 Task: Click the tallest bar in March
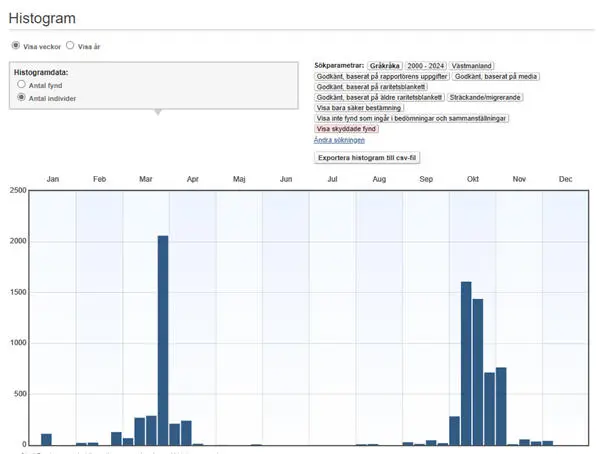(163, 340)
